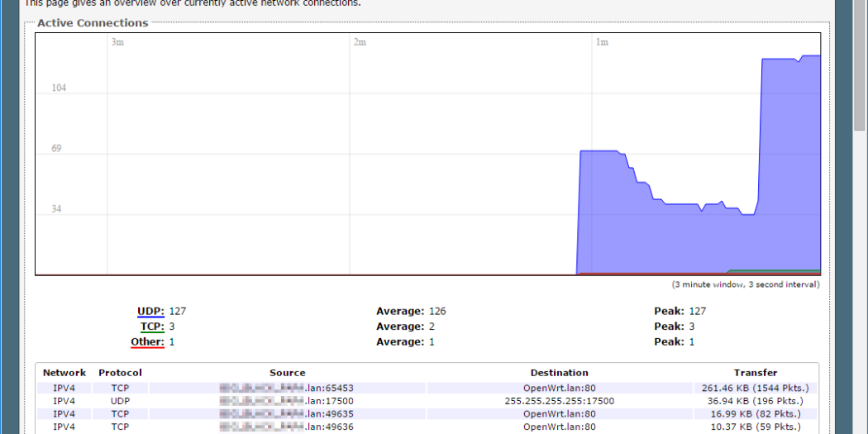Click the UDP legend label
The height and width of the screenshot is (434, 868).
[x=150, y=312]
